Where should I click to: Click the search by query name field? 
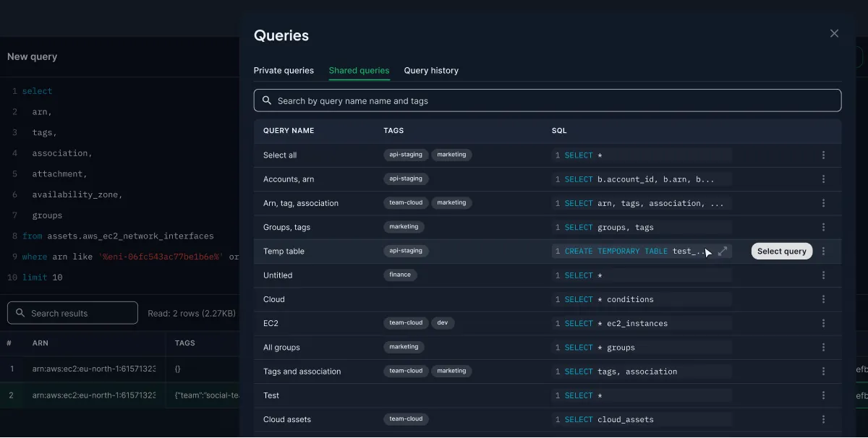pyautogui.click(x=547, y=100)
